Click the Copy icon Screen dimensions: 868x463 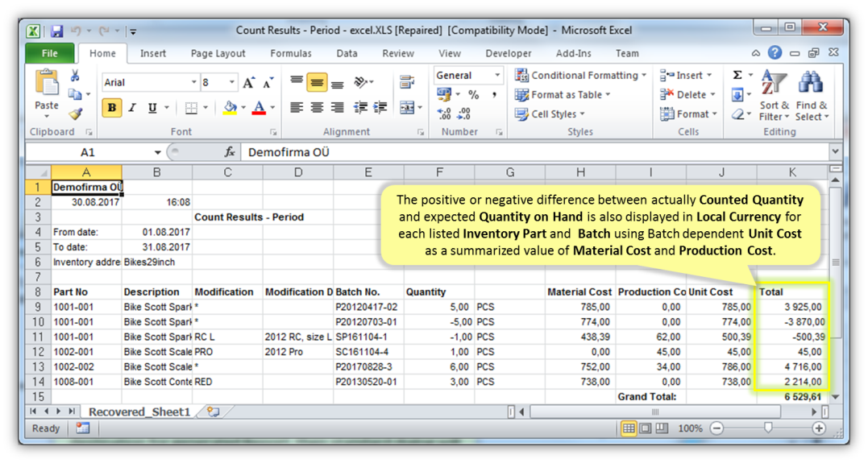coord(75,94)
